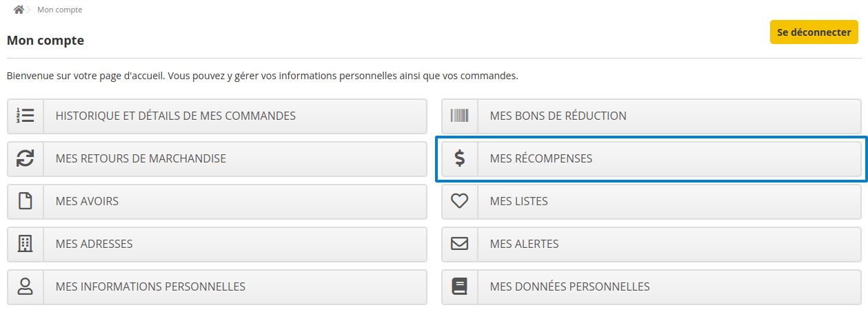
Task: Go to Mes bons de réduction
Action: 652,116
